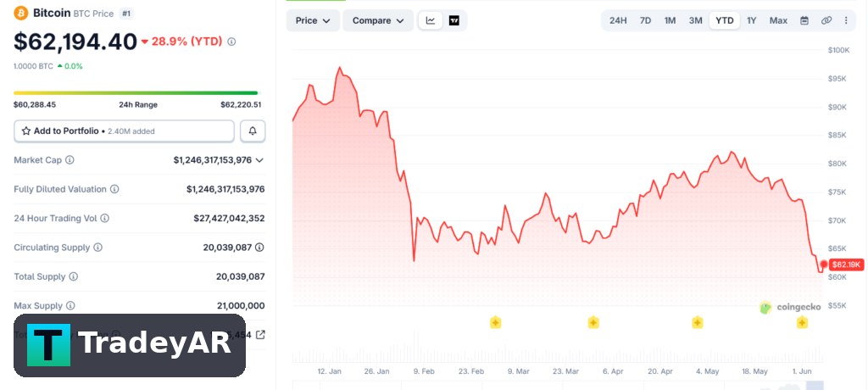
Task: Open the calendar date range icon
Action: 804,20
